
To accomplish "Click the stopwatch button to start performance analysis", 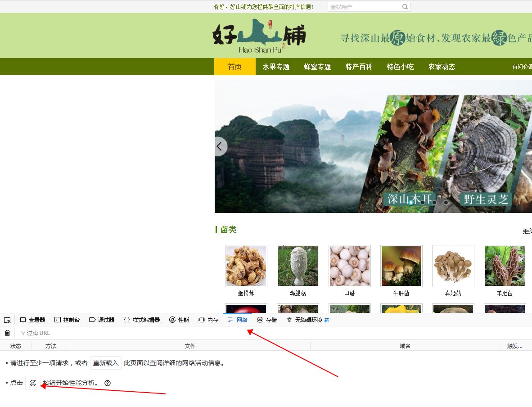I will (33, 383).
